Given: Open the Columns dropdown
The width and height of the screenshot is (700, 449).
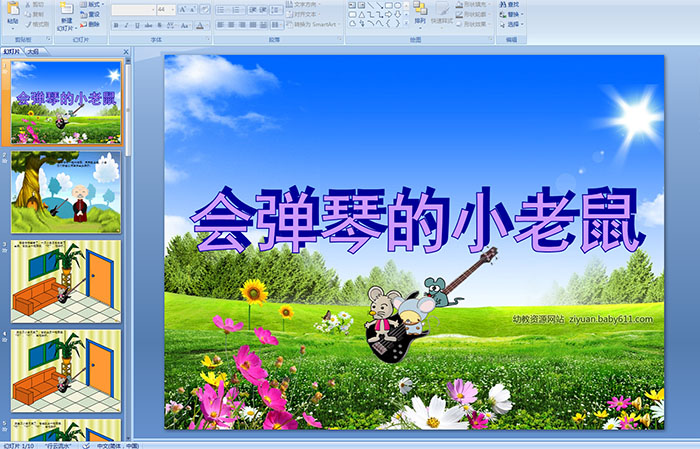Looking at the screenshot, I should point(276,25).
